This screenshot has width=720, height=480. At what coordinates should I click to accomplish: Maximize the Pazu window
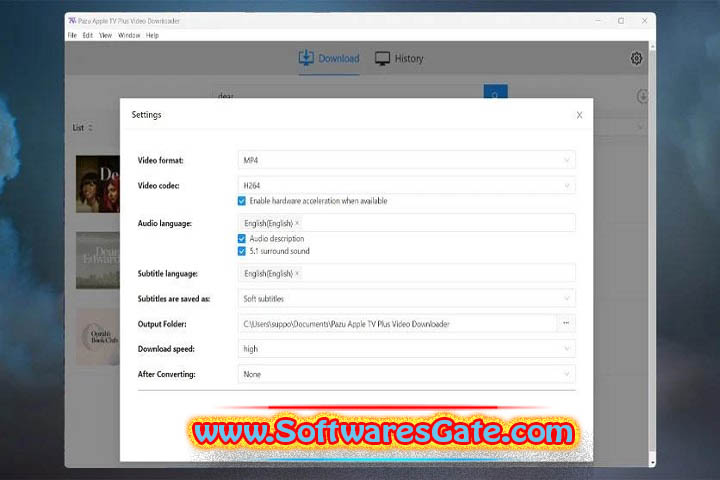[621, 21]
